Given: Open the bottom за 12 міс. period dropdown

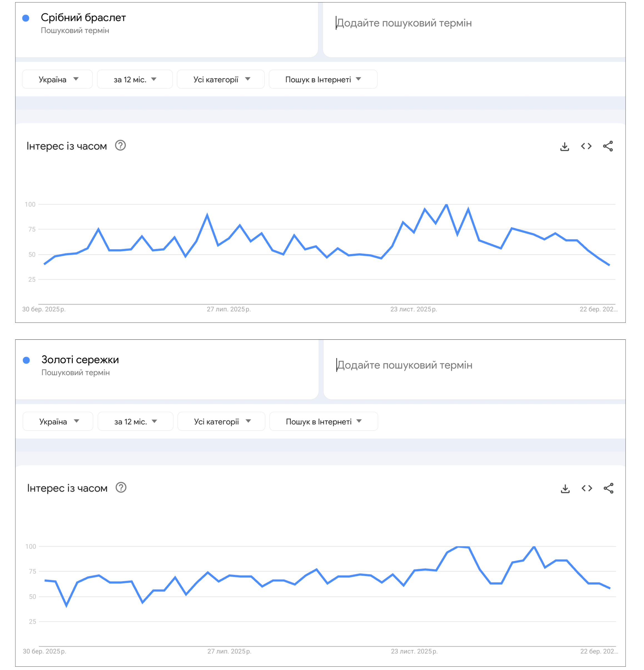Looking at the screenshot, I should pos(135,421).
